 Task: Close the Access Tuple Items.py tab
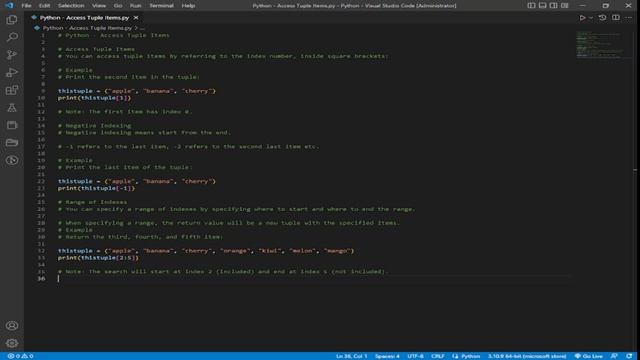(136, 18)
